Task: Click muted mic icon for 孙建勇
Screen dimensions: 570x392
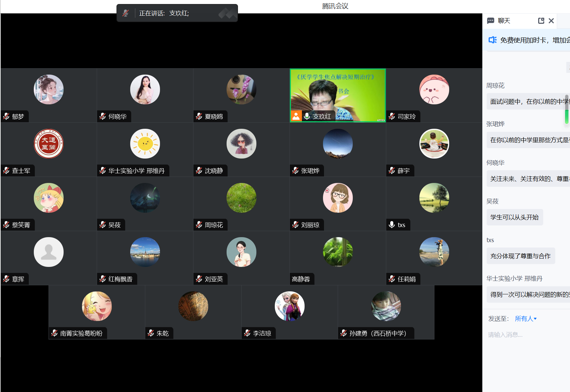Action: pyautogui.click(x=344, y=333)
